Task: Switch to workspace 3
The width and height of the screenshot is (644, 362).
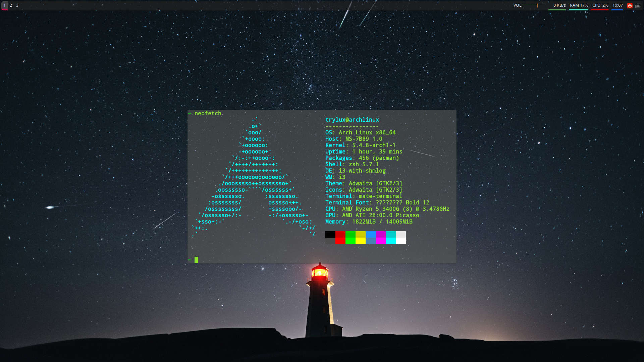Action: [x=17, y=5]
